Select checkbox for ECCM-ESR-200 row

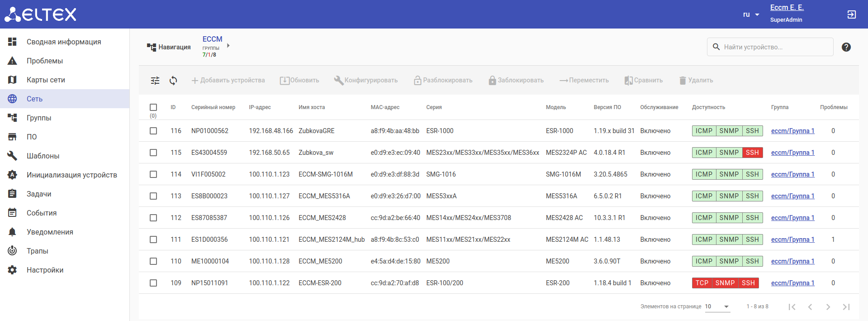click(x=153, y=283)
